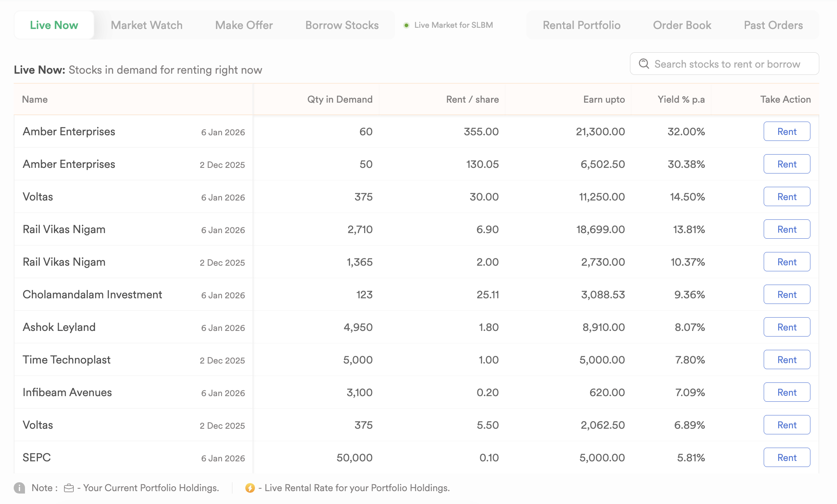Screen dimensions: 837x504
Task: Click the search magnifier icon
Action: (644, 64)
